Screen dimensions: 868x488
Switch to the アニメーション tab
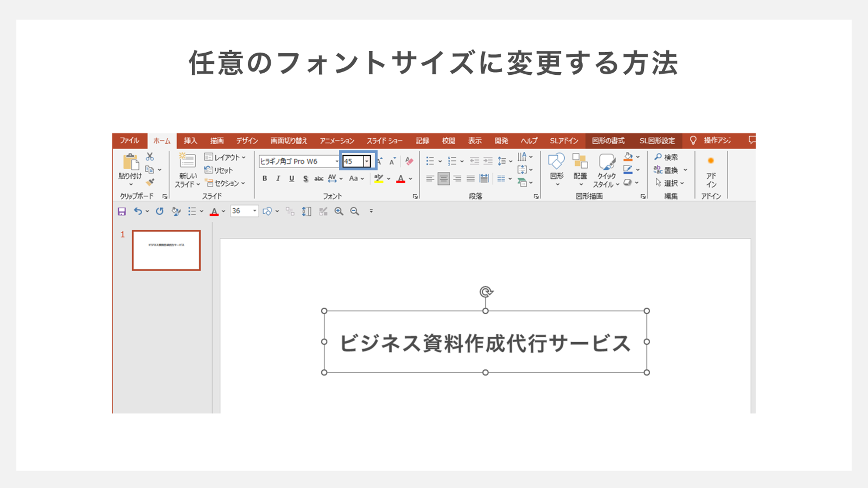337,140
